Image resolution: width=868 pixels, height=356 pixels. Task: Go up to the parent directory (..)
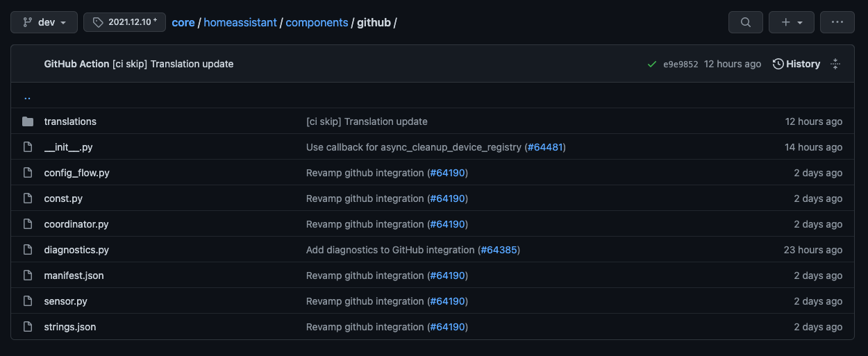[x=27, y=96]
